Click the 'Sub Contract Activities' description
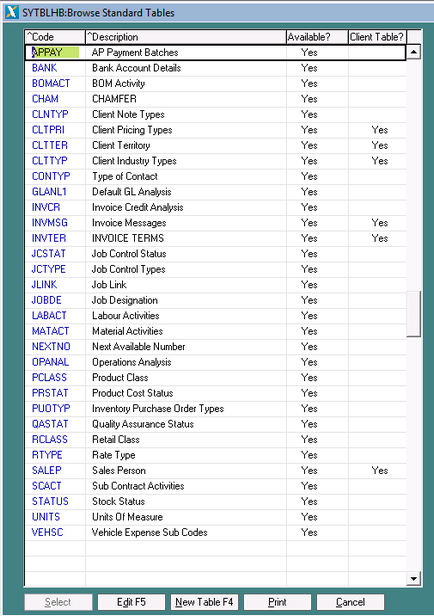Image resolution: width=434 pixels, height=616 pixels. 138,486
